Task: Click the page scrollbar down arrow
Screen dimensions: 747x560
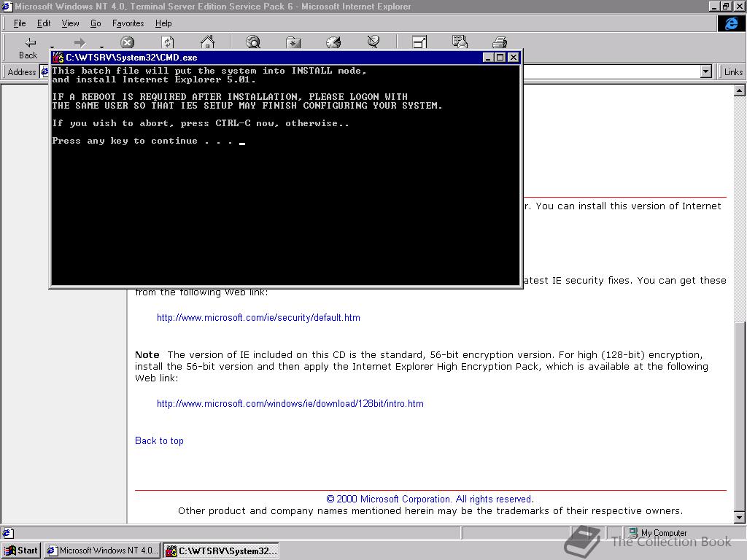Action: click(740, 518)
